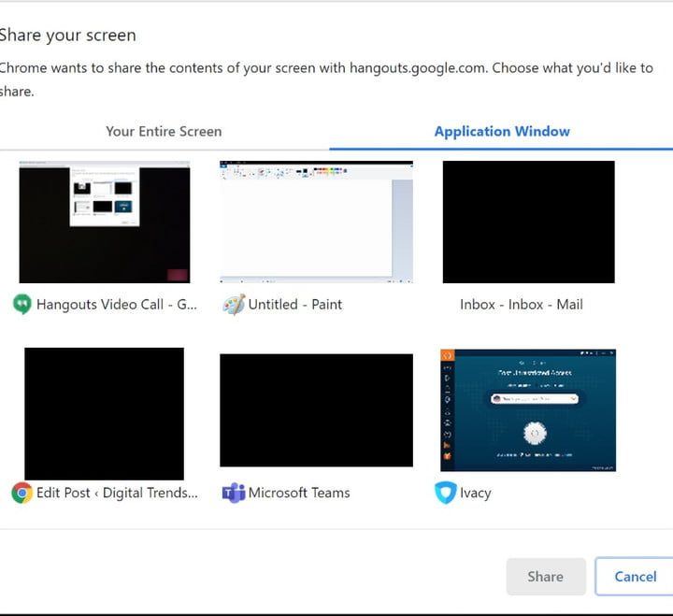This screenshot has height=616, width=673.
Task: Click the green Hangouts icon
Action: [x=21, y=305]
